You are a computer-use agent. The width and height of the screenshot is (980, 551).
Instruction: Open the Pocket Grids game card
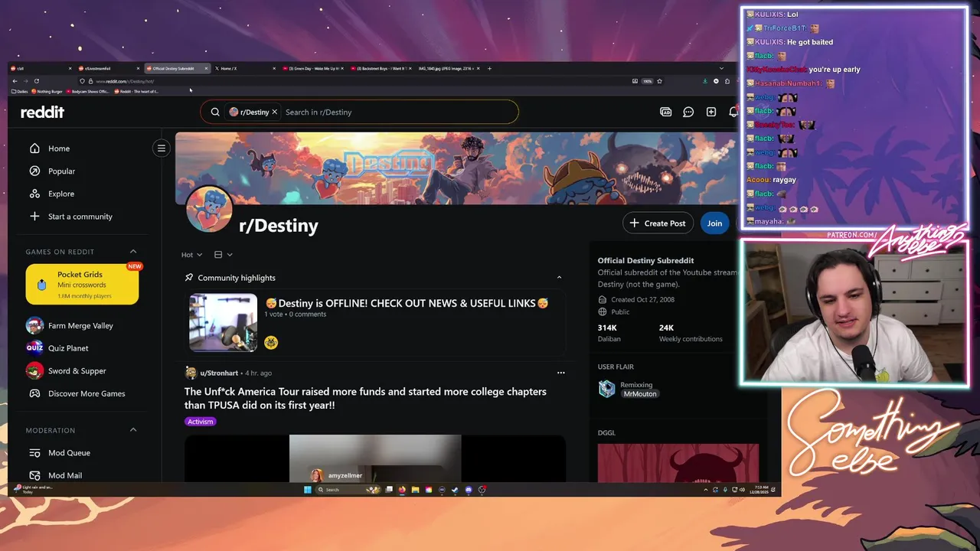point(82,284)
